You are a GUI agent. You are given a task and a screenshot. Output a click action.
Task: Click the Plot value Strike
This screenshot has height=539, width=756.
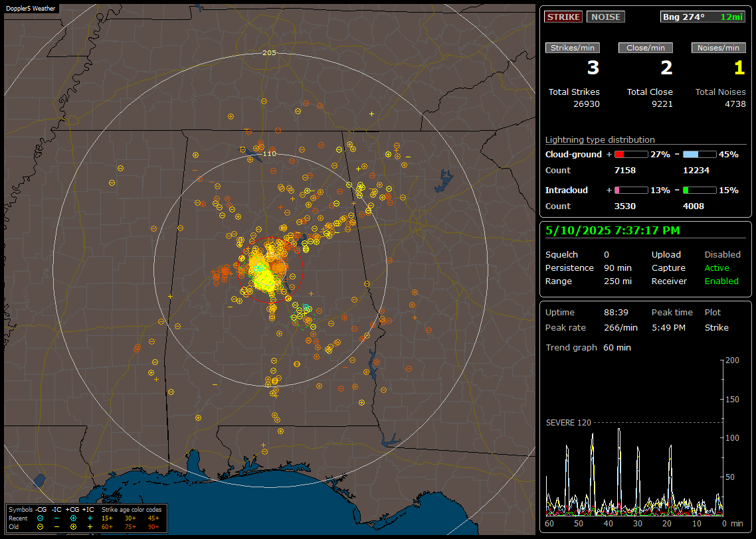[x=716, y=328]
